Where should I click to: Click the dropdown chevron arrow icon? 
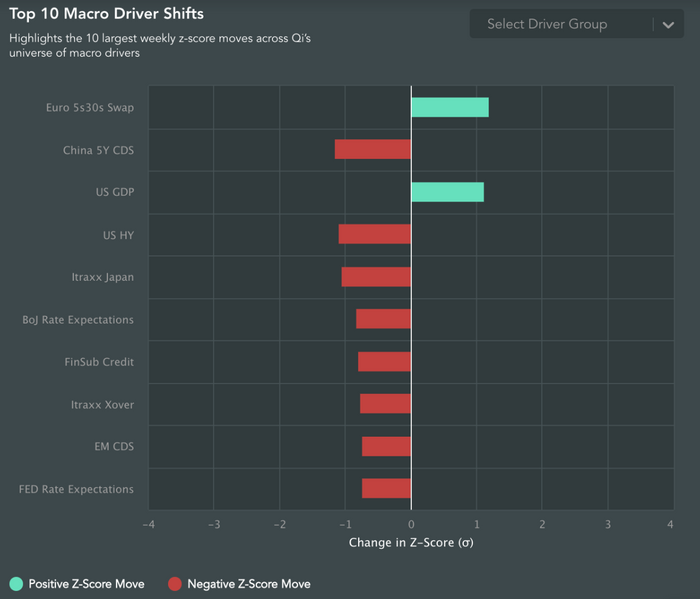coord(668,25)
